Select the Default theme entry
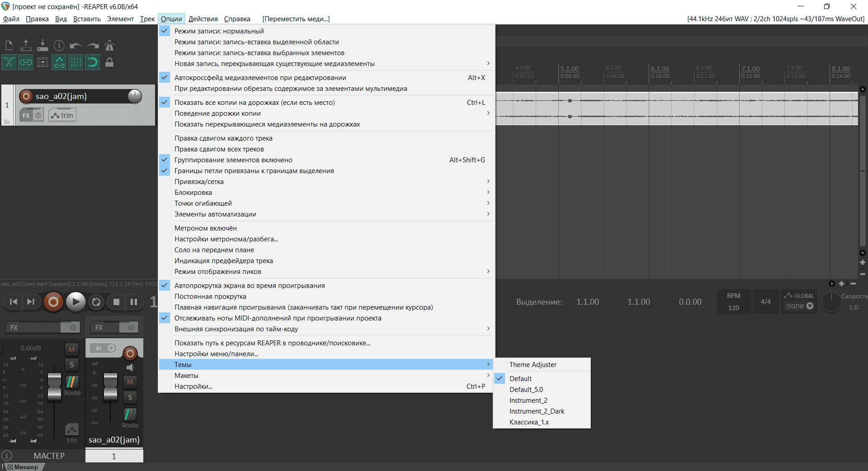This screenshot has width=868, height=471. pos(542,379)
